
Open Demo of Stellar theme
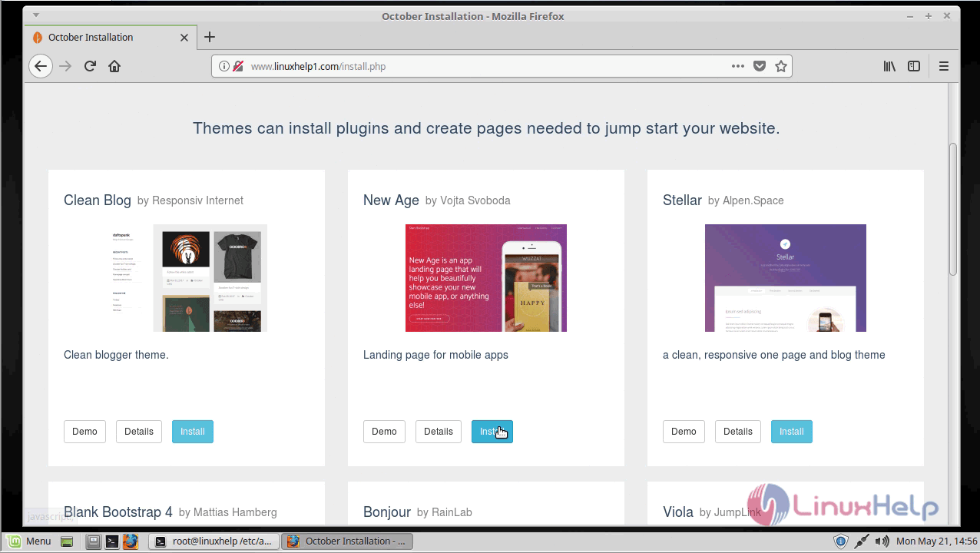[684, 432]
